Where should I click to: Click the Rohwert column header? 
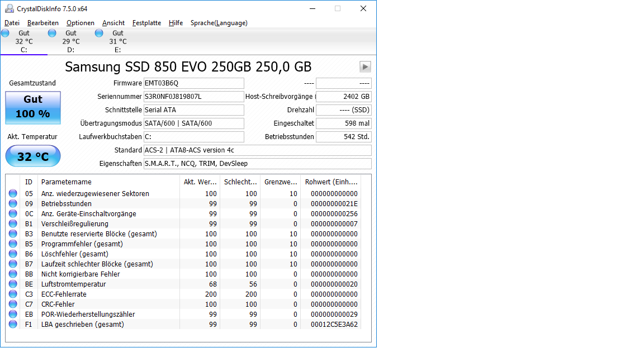[x=331, y=182]
